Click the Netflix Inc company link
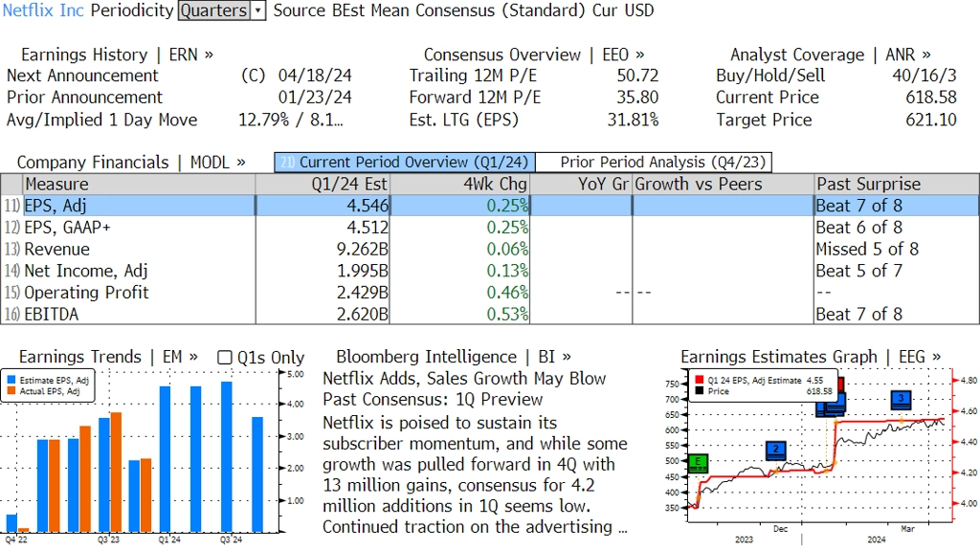 click(x=43, y=11)
